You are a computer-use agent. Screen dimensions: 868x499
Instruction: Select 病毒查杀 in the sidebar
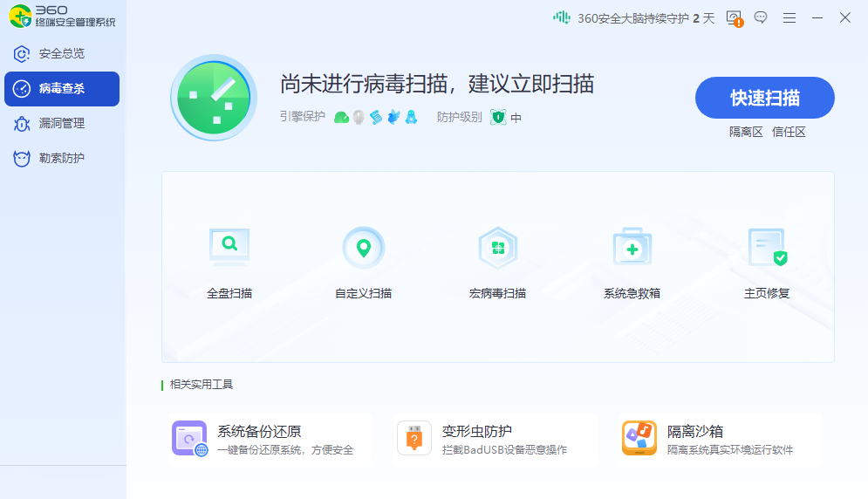[x=61, y=88]
